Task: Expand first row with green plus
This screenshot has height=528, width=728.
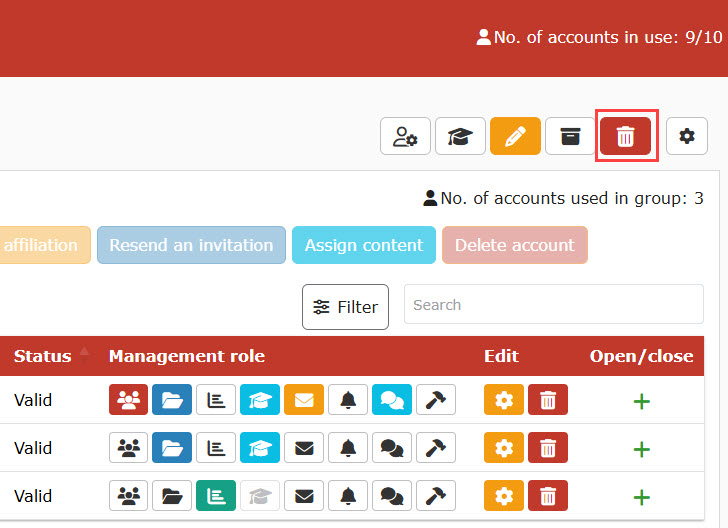Action: [642, 401]
